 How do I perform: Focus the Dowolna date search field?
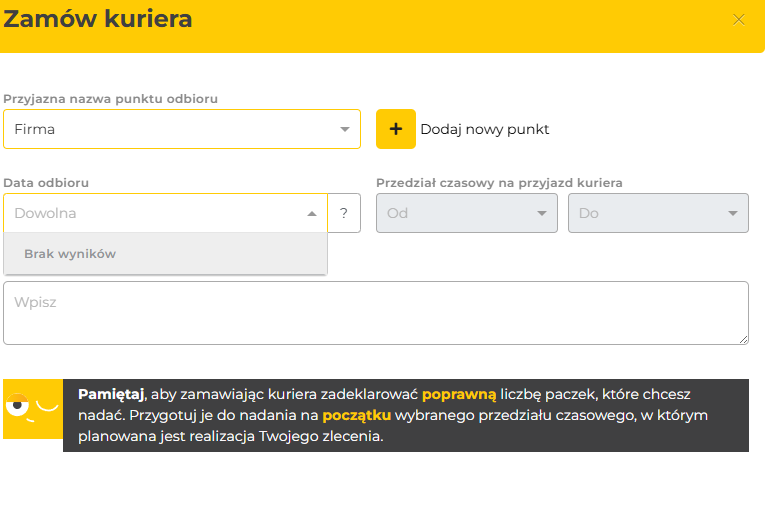(x=150, y=213)
